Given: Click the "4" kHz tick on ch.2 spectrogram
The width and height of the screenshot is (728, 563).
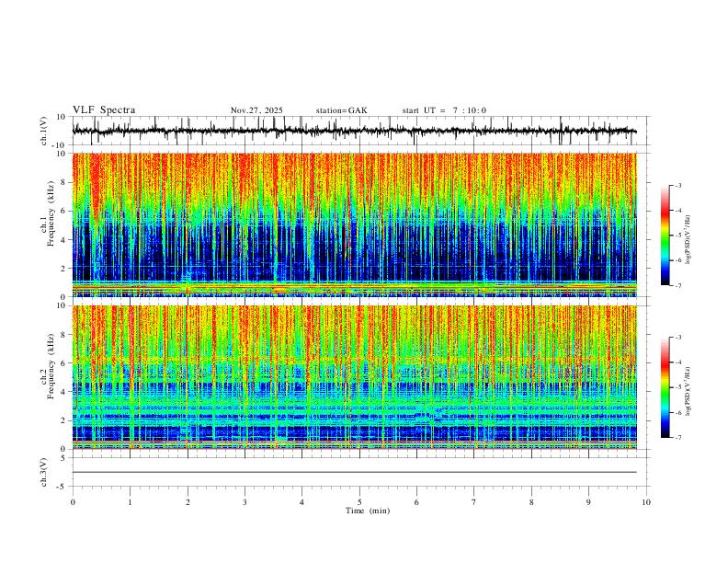Looking at the screenshot, I should click(x=63, y=392).
